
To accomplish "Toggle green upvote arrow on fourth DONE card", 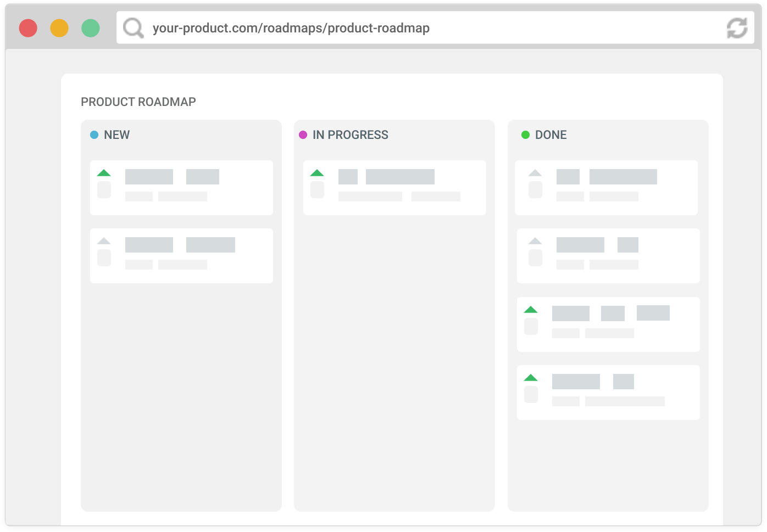I will click(531, 378).
